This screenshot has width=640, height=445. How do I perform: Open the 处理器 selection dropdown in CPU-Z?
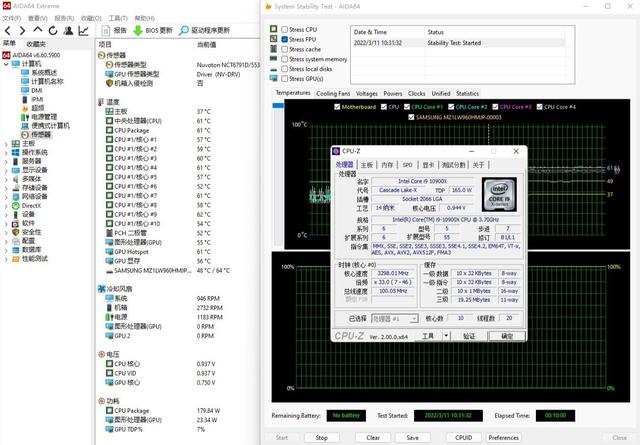(394, 319)
